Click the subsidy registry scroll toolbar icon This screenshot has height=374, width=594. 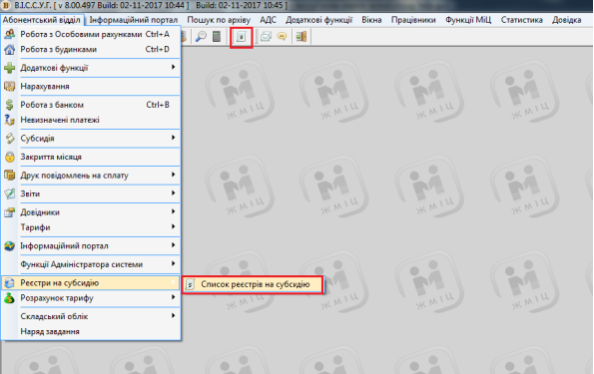241,37
